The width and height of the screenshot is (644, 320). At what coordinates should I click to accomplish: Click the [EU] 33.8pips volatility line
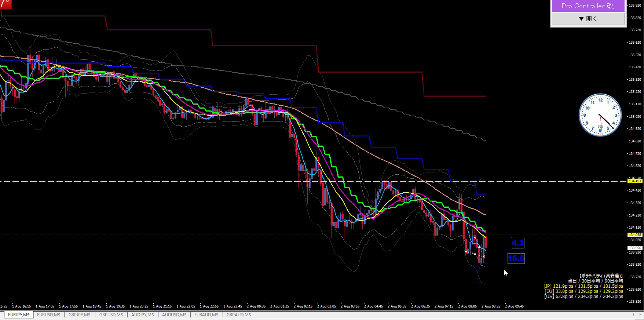(584, 291)
